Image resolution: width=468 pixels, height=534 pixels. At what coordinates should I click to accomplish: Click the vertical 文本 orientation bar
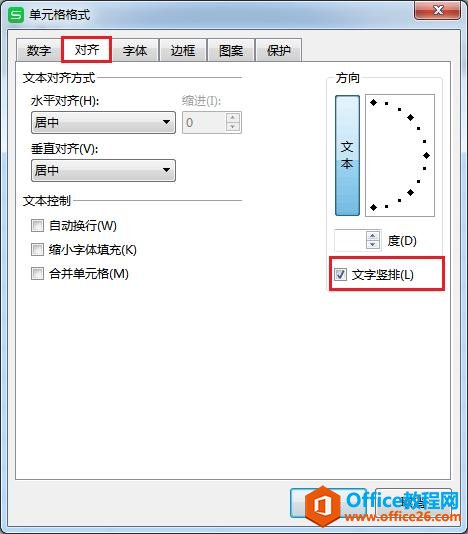[347, 155]
